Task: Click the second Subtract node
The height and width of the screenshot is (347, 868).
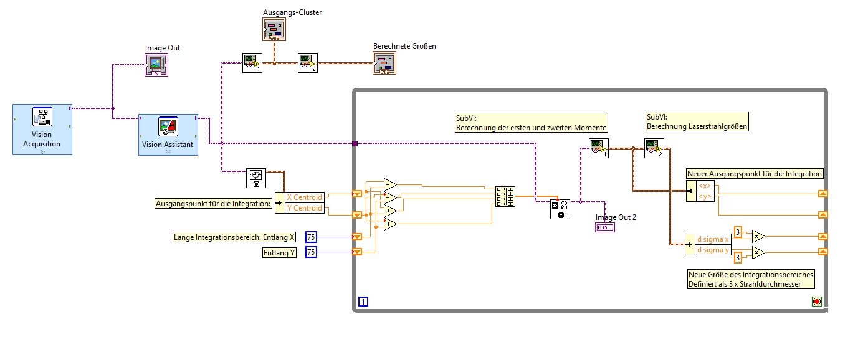Action: coord(391,198)
